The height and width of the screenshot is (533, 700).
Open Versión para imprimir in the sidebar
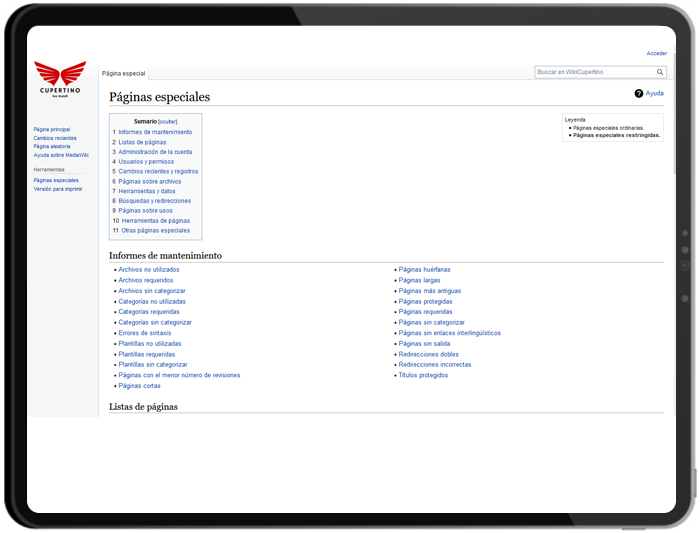[58, 188]
